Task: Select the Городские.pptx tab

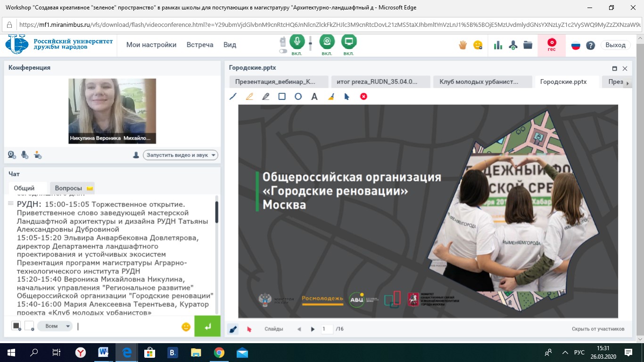Action: 567,82
